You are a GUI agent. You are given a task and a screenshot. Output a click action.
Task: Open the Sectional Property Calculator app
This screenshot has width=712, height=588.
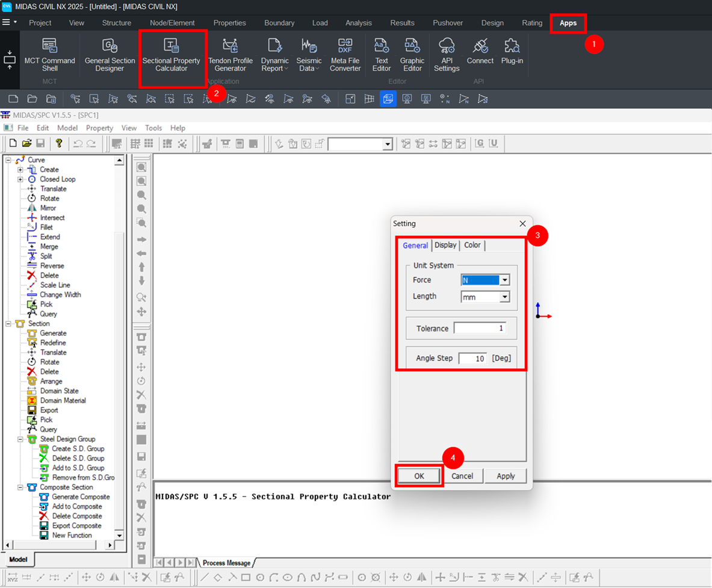click(x=171, y=55)
